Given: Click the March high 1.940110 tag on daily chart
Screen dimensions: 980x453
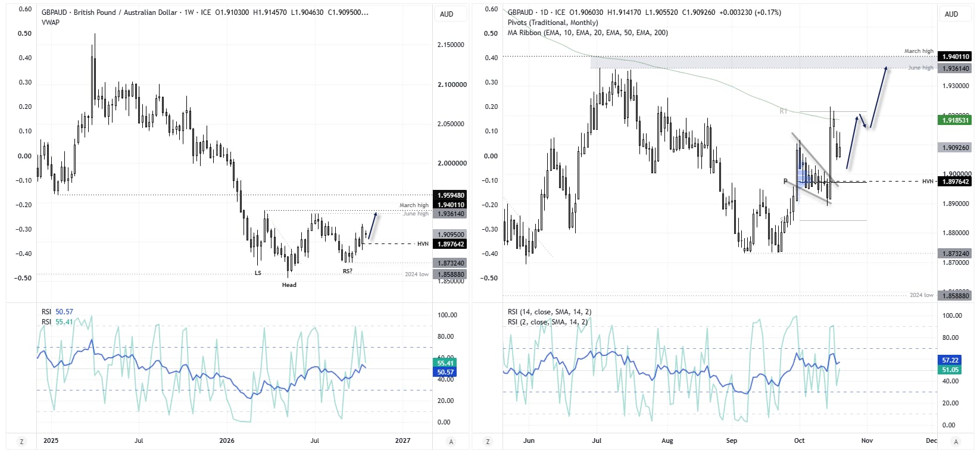Looking at the screenshot, I should tap(955, 57).
